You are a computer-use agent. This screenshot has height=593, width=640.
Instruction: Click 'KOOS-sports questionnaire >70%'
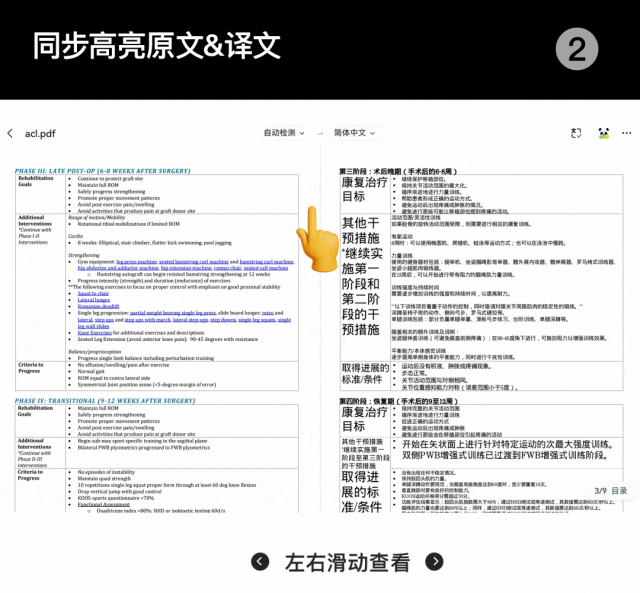116,498
